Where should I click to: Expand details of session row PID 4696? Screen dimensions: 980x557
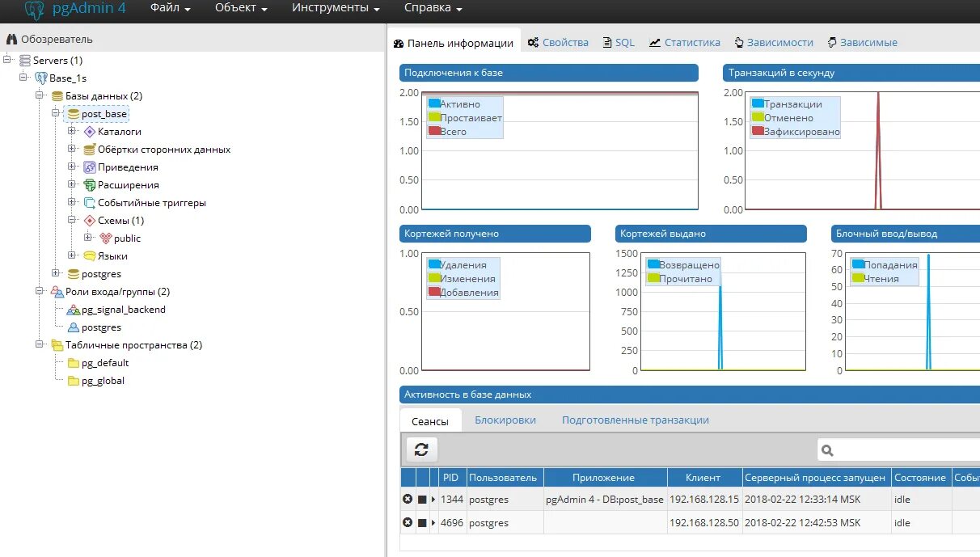(x=433, y=523)
